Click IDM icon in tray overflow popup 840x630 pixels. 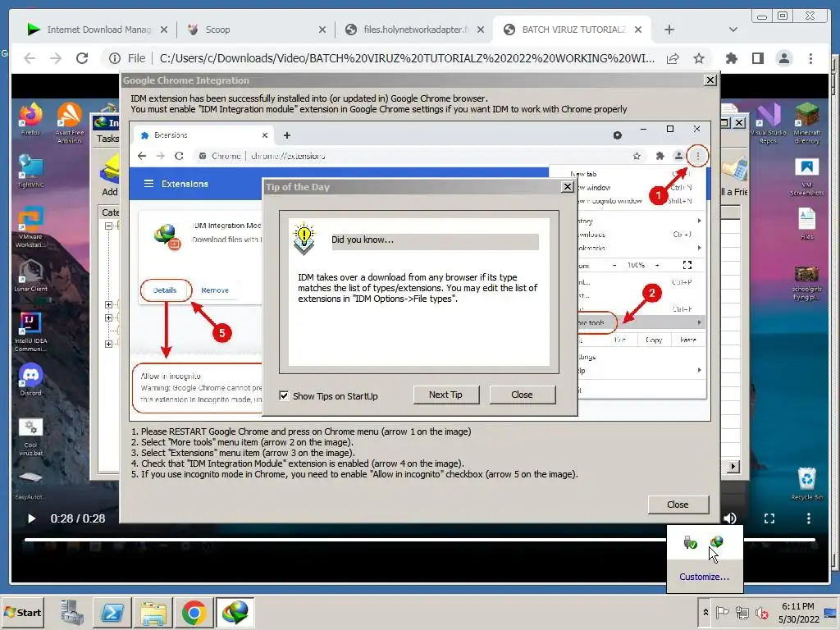(x=716, y=542)
